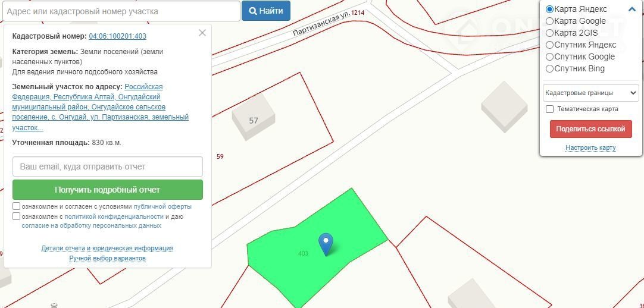This screenshot has width=644, height=308.
Task: Close the cadastral info panel
Action: pos(202,33)
